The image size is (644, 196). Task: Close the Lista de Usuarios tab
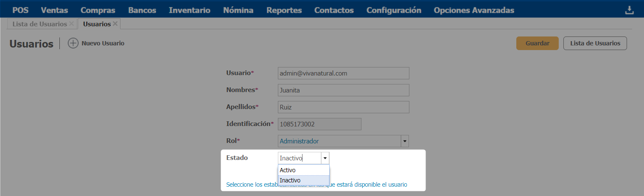[71, 24]
